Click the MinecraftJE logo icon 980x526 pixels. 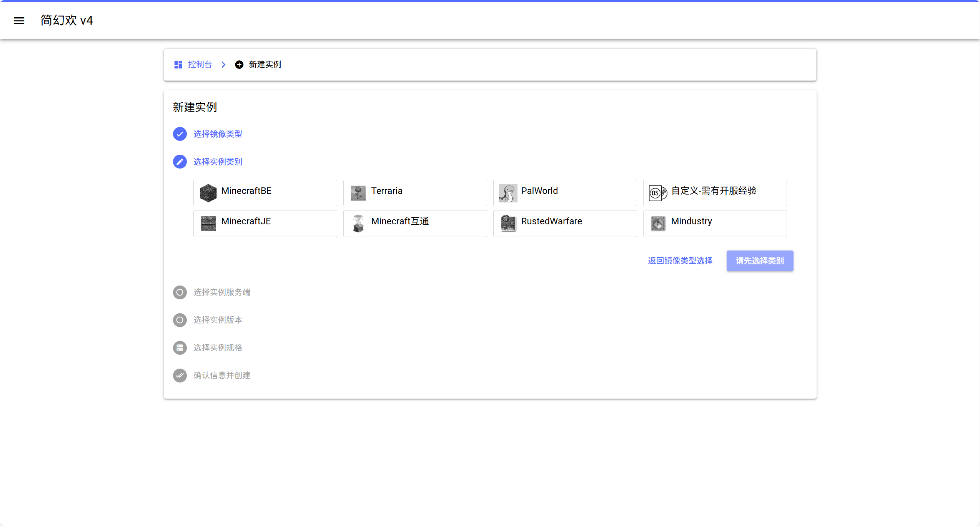coord(208,224)
